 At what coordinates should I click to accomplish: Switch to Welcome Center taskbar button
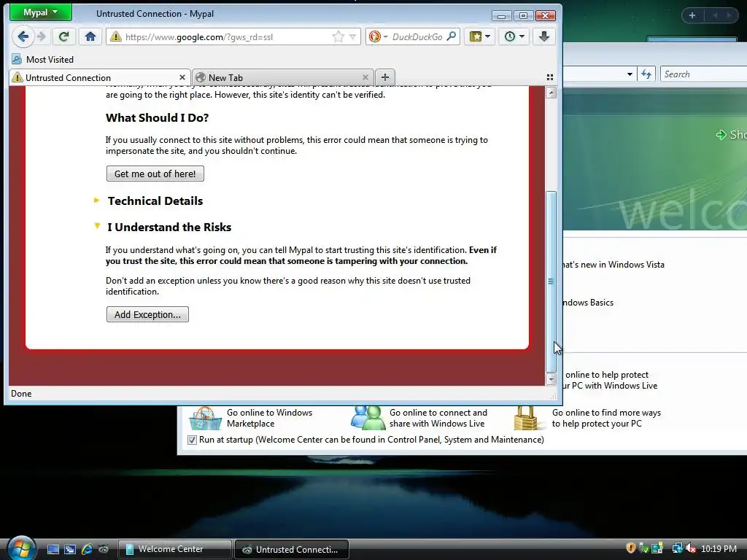174,549
